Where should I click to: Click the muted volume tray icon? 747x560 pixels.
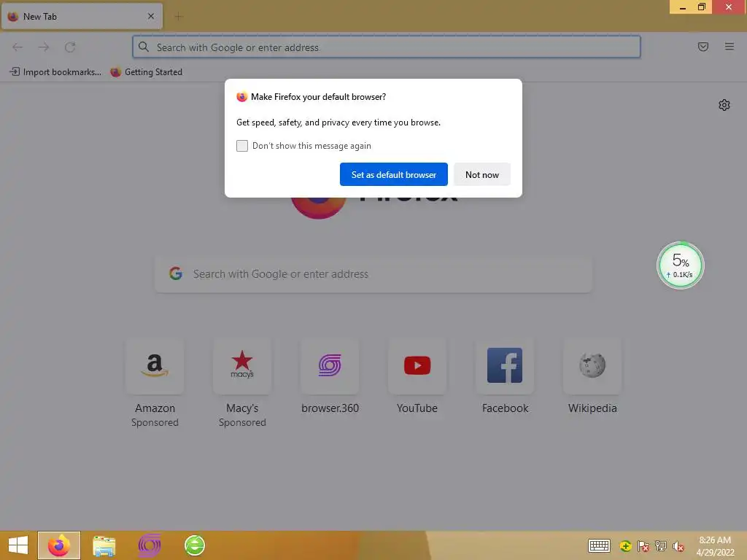pyautogui.click(x=678, y=546)
